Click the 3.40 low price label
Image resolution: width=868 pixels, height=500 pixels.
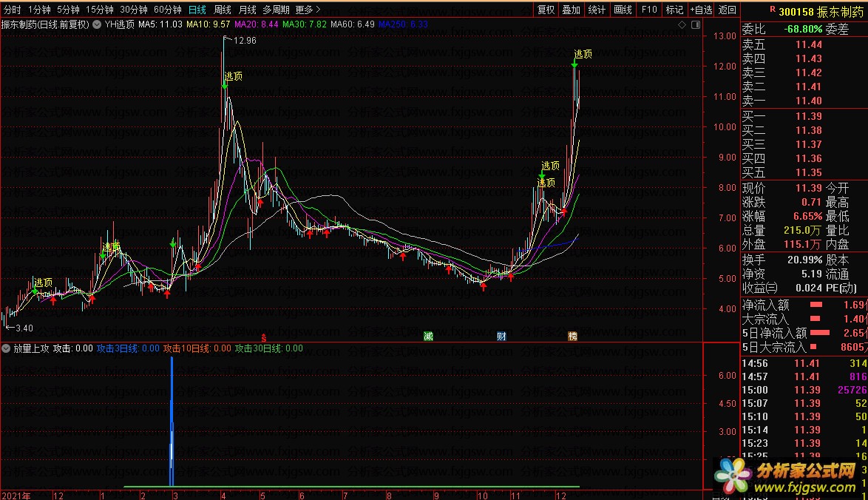pyautogui.click(x=24, y=328)
